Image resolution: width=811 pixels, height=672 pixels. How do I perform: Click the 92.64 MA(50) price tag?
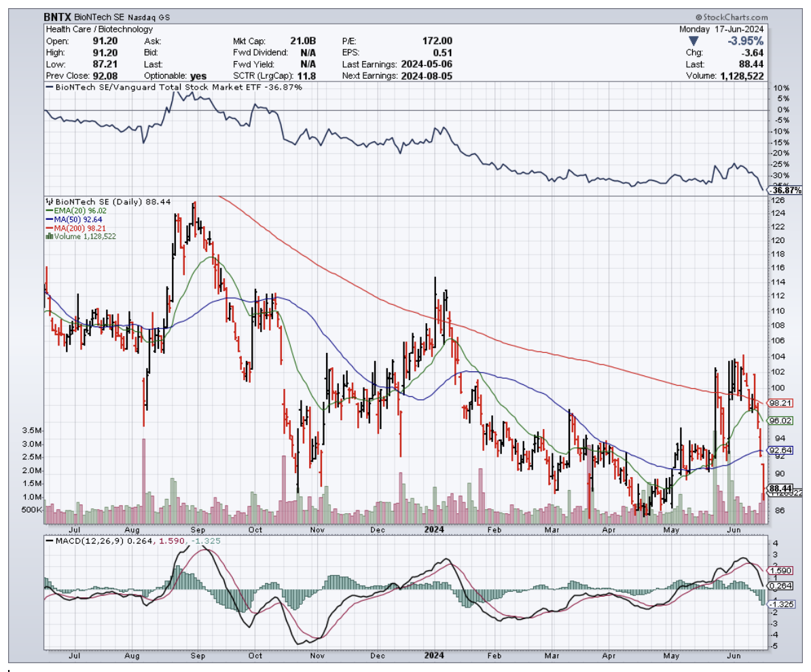(778, 450)
